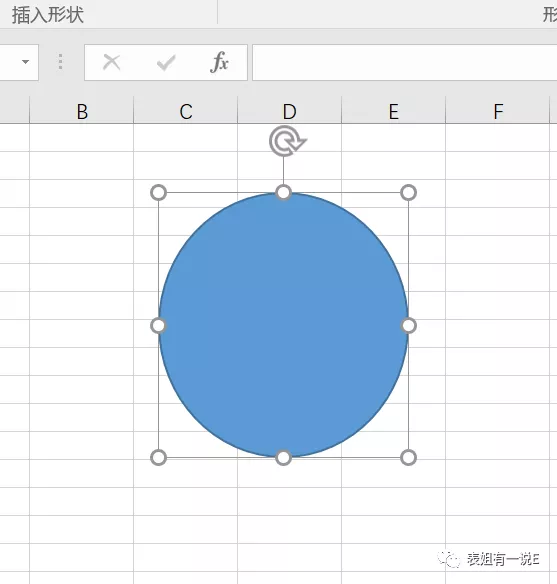This screenshot has height=584, width=557.
Task: Click the bottom-right sizing handle of the circle
Action: coord(408,457)
